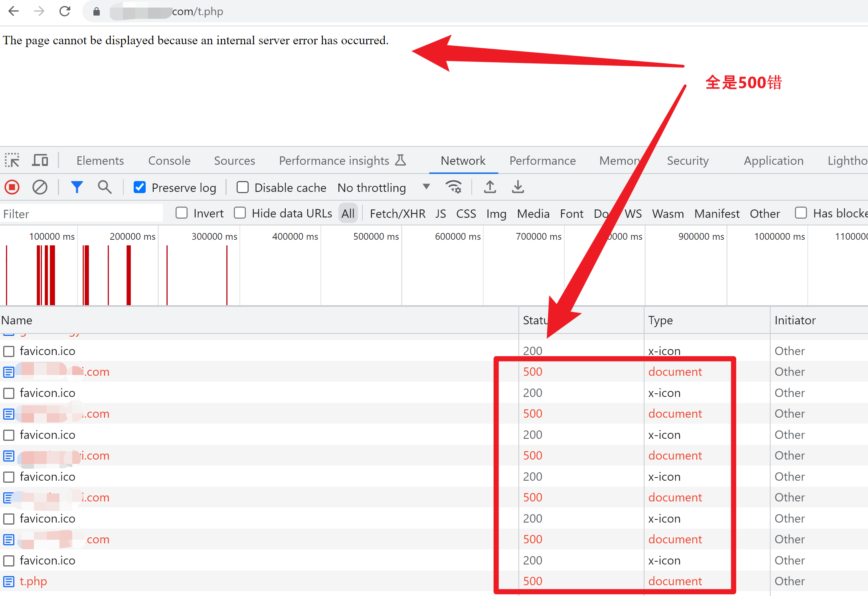Click the export HAR download icon

(x=518, y=187)
